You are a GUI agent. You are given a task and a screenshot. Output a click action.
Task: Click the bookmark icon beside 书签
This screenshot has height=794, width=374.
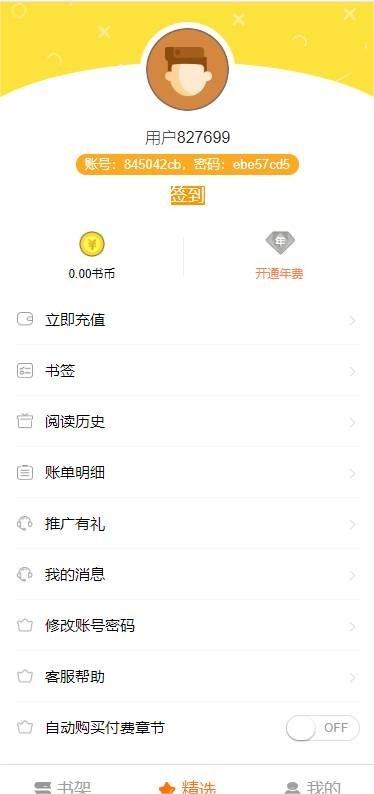point(25,371)
